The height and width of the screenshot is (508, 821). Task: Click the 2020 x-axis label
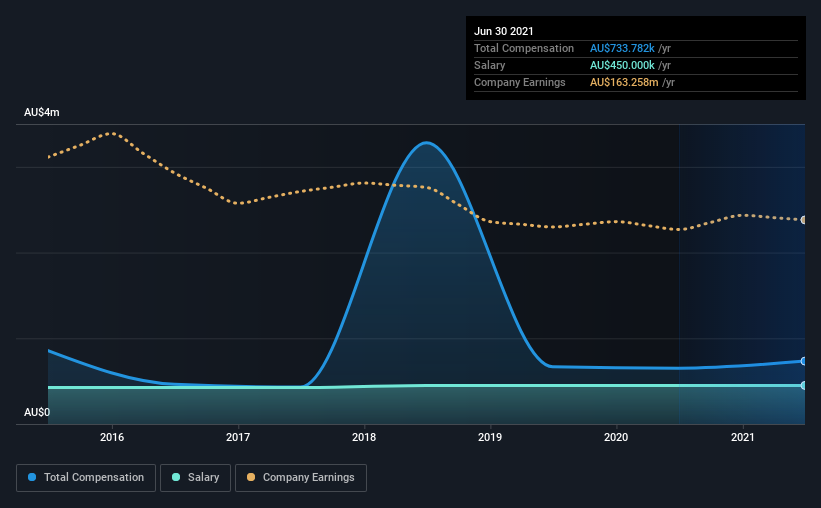tap(616, 437)
